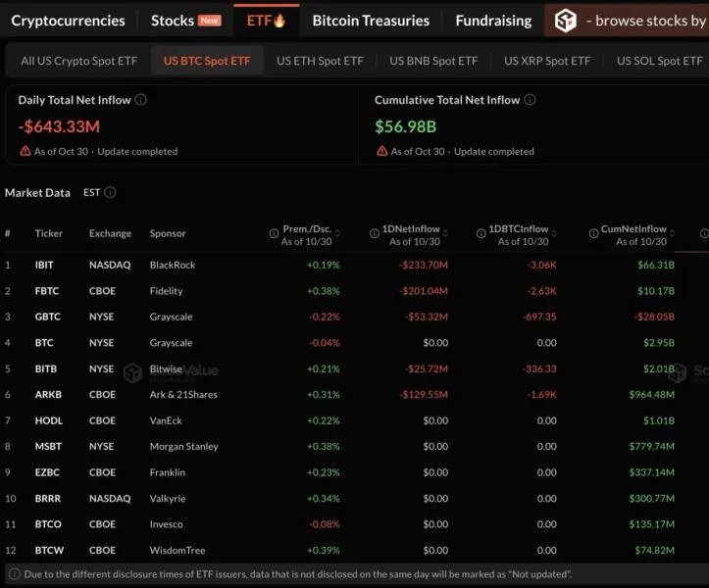Click the +0.39% premium value for BTCW
This screenshot has width=709, height=588.
click(x=323, y=551)
